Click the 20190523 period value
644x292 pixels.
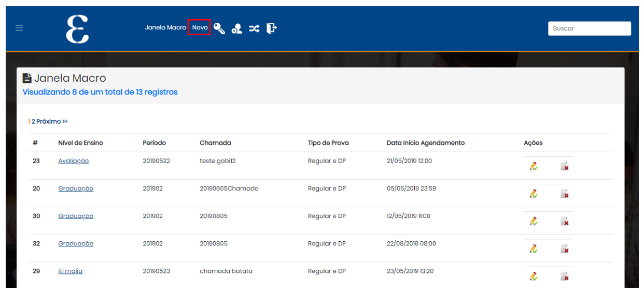(156, 271)
